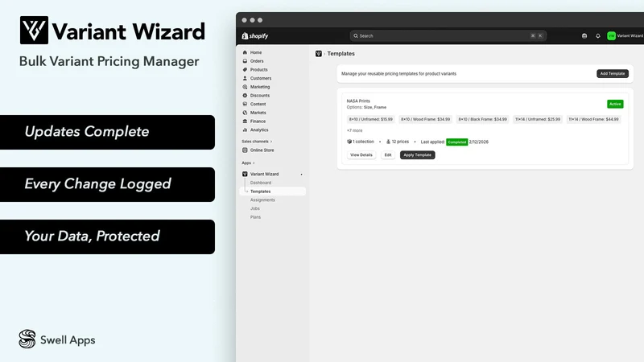Image resolution: width=644 pixels, height=362 pixels.
Task: Open the Variant Wizard account avatar
Action: pos(611,36)
